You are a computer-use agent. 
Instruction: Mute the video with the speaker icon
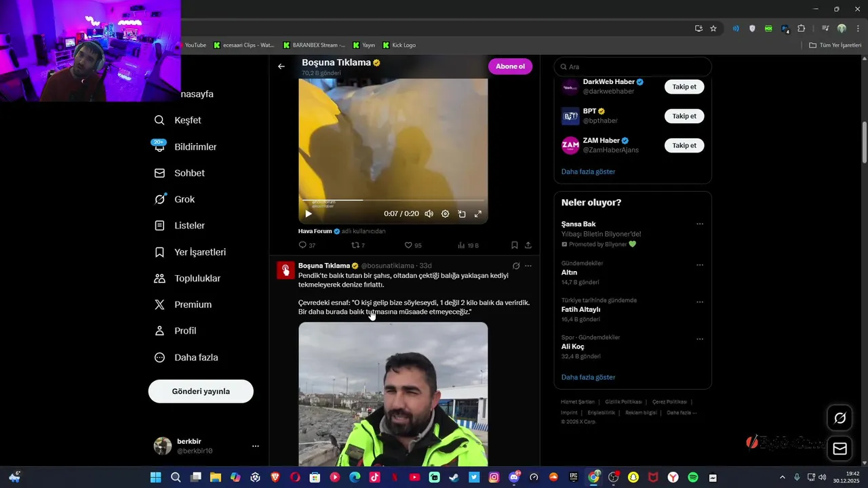tap(429, 213)
